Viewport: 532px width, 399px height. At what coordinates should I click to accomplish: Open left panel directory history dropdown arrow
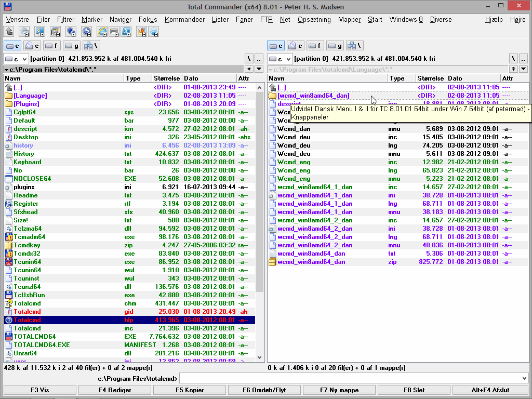click(x=259, y=69)
